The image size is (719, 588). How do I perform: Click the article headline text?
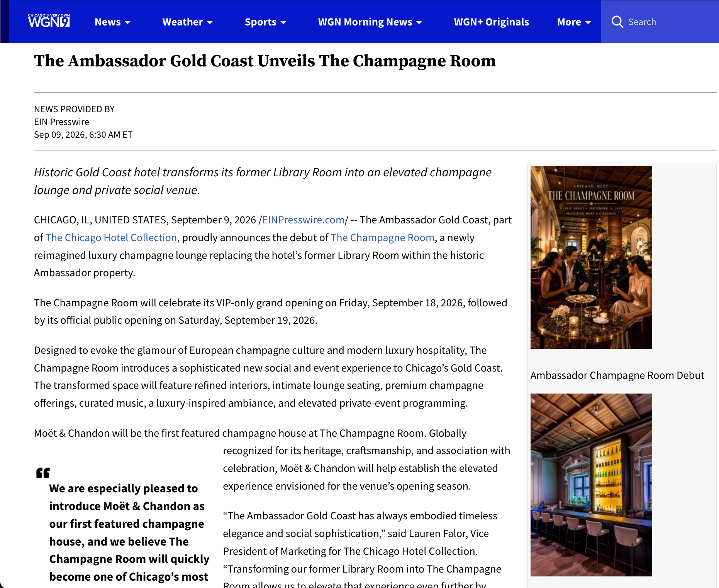point(265,61)
